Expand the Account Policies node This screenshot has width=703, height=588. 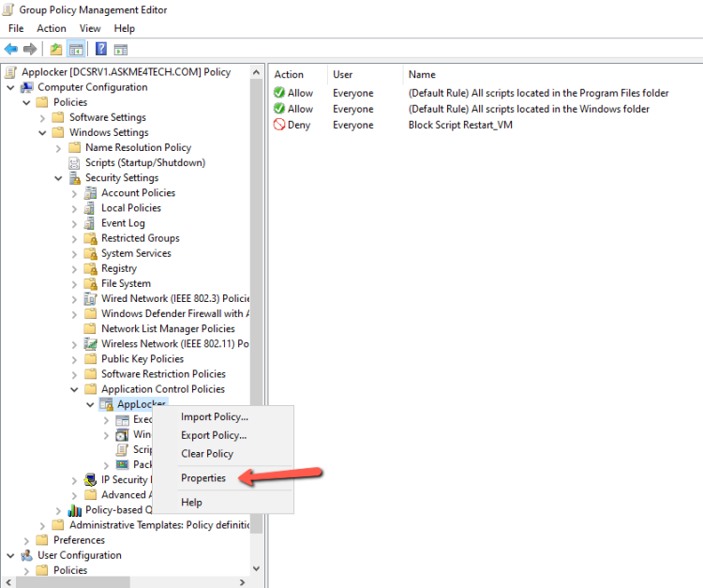(74, 193)
